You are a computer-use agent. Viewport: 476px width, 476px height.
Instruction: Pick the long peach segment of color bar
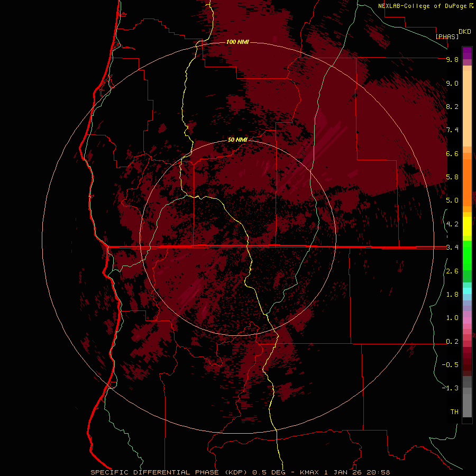click(467, 108)
